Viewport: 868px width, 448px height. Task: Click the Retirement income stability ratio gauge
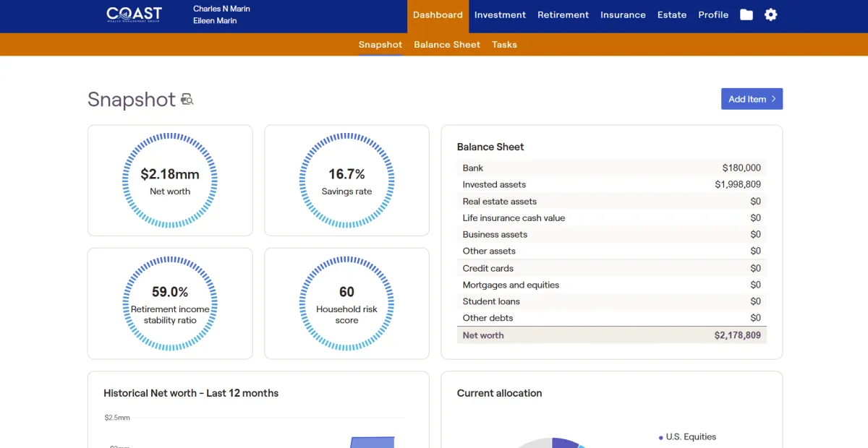click(170, 303)
